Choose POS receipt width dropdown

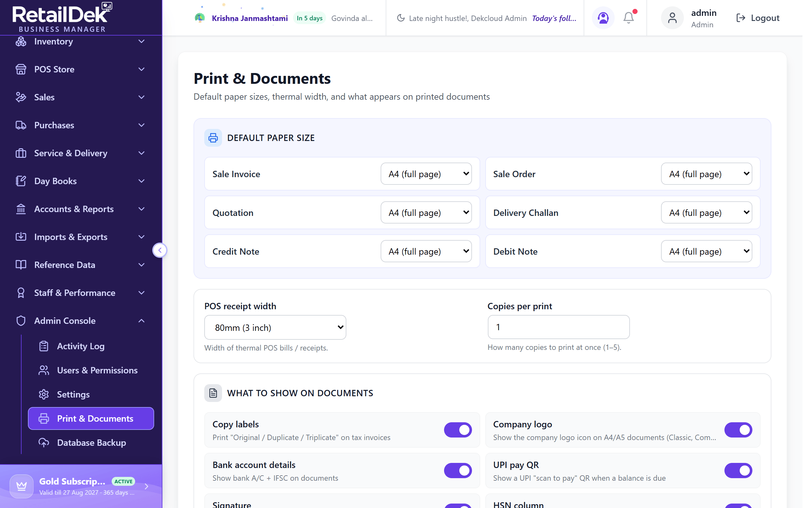point(275,327)
